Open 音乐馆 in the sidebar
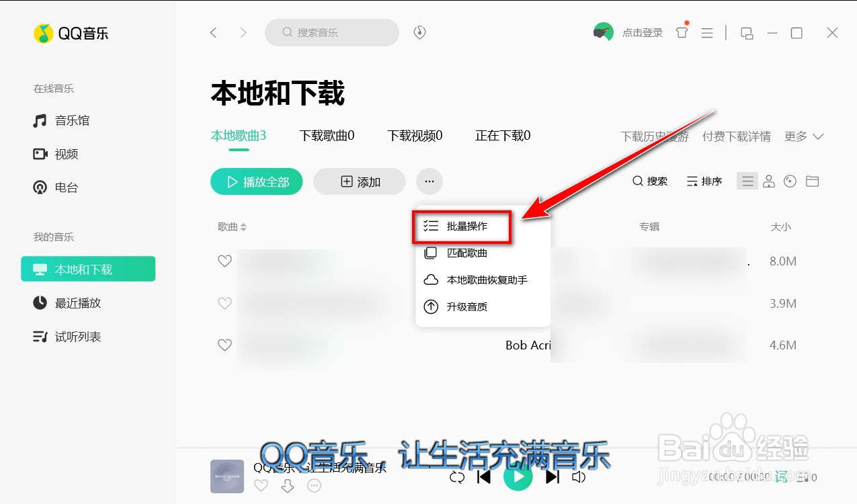This screenshot has width=857, height=504. click(x=61, y=121)
